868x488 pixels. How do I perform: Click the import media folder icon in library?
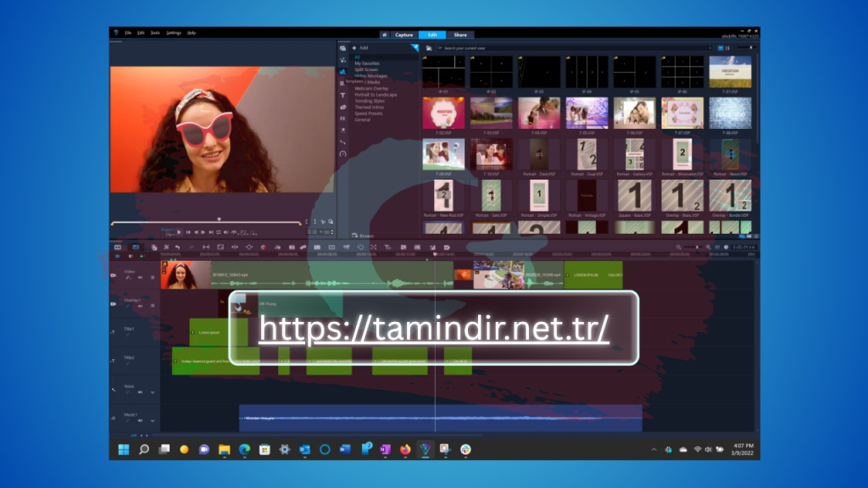pos(428,48)
